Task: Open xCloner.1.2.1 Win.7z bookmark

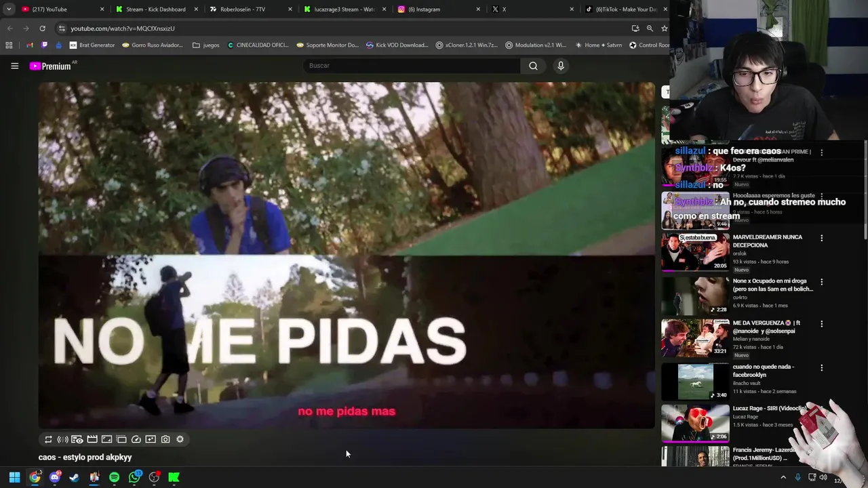Action: pyautogui.click(x=467, y=45)
